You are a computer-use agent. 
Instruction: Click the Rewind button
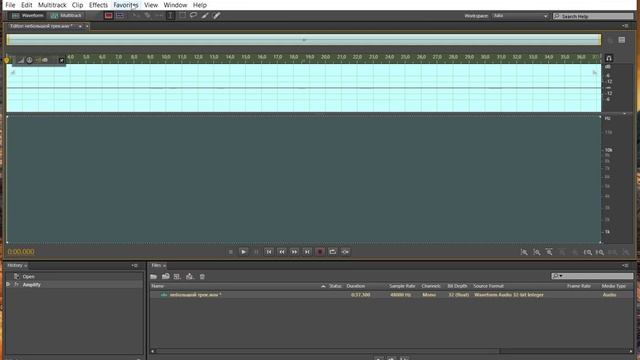pos(282,252)
